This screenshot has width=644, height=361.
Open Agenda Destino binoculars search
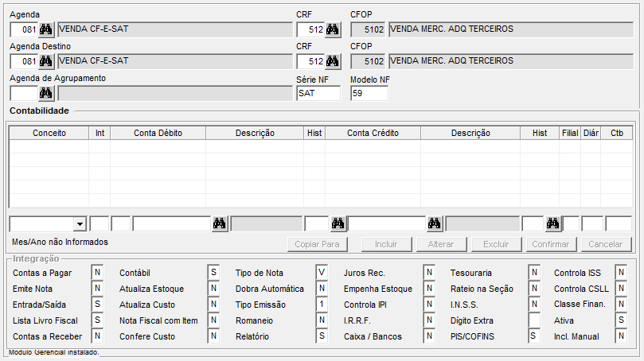(x=46, y=61)
